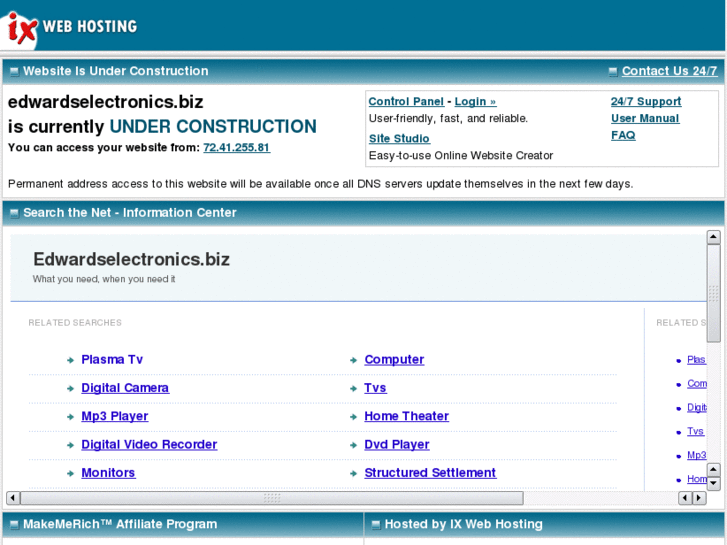This screenshot has height=545, width=727.
Task: Click icon beside Website Is Under Construction
Action: 14,71
